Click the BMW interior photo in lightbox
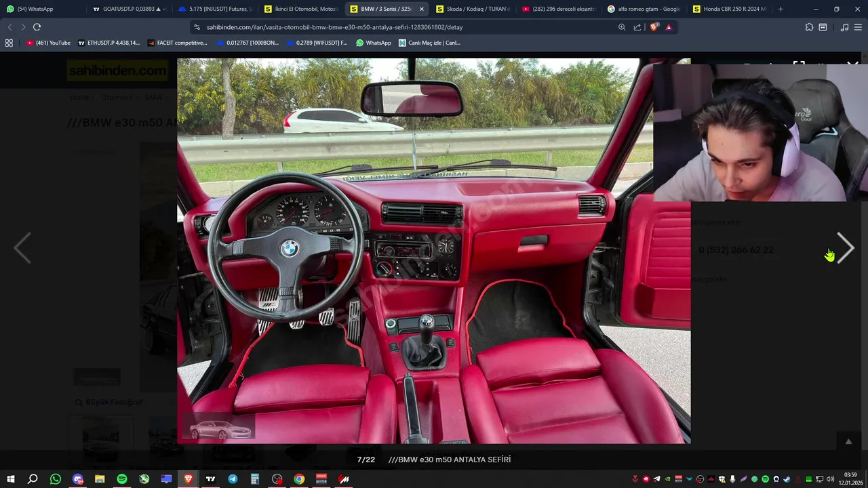 (434, 251)
